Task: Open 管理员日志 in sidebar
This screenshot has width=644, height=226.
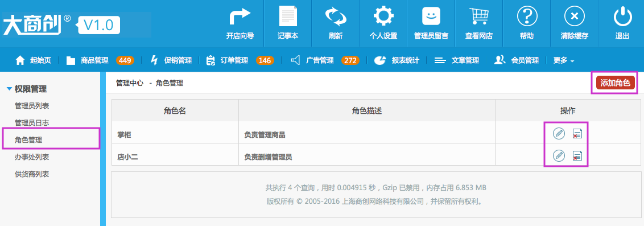Action: click(x=32, y=123)
